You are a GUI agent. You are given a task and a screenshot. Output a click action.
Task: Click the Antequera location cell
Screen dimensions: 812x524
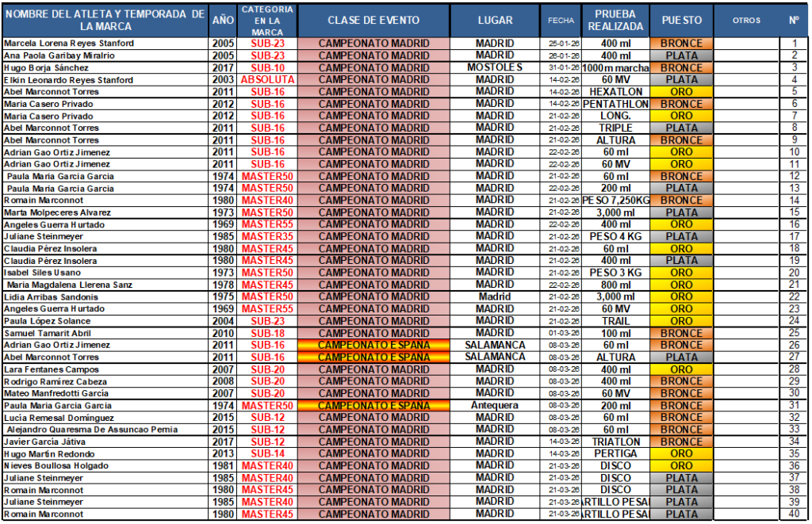[495, 405]
